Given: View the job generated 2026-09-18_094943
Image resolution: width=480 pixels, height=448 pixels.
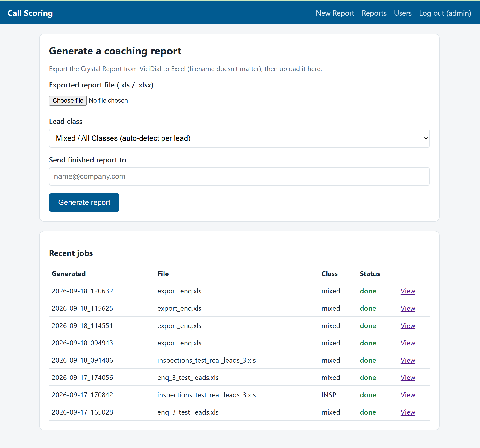Looking at the screenshot, I should pos(408,343).
